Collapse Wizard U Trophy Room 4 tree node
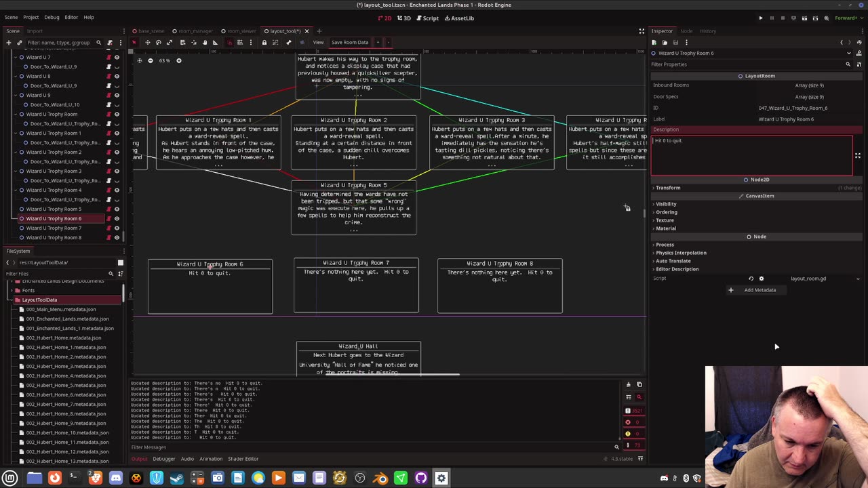Screen dimensions: 868x488 point(16,190)
